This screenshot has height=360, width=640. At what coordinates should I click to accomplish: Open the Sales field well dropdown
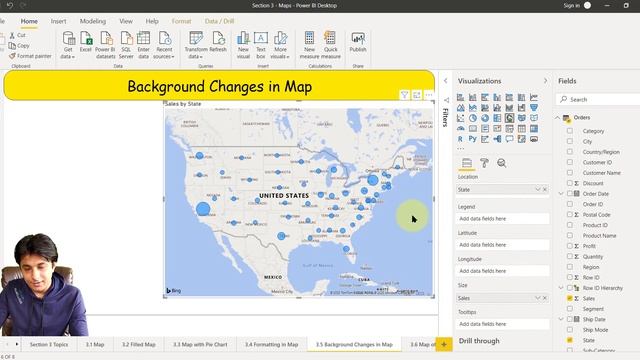click(538, 298)
